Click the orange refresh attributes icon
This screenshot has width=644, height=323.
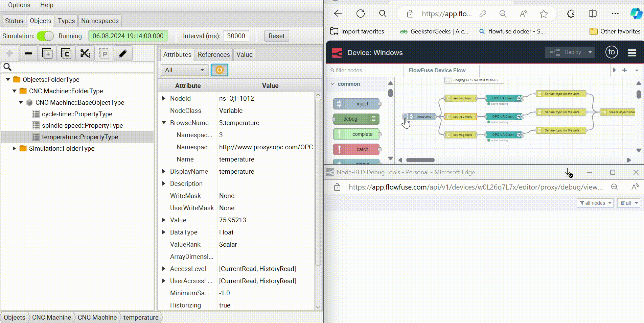click(219, 70)
